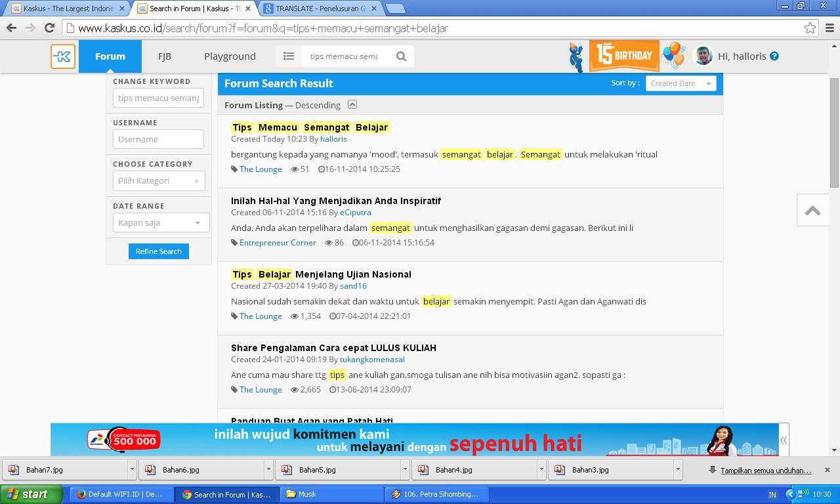Image resolution: width=840 pixels, height=504 pixels.
Task: Open the downloaded file Bahan4.jpg
Action: 474,470
